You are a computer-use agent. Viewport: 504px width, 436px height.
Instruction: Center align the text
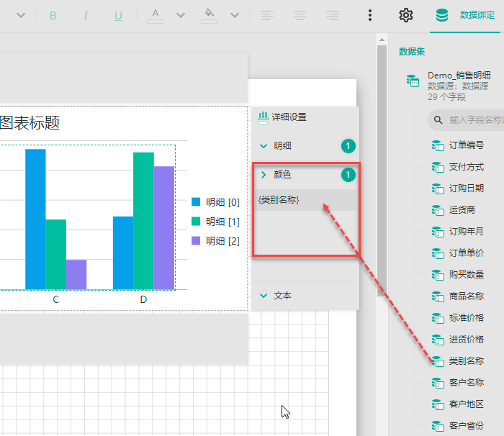pos(300,15)
